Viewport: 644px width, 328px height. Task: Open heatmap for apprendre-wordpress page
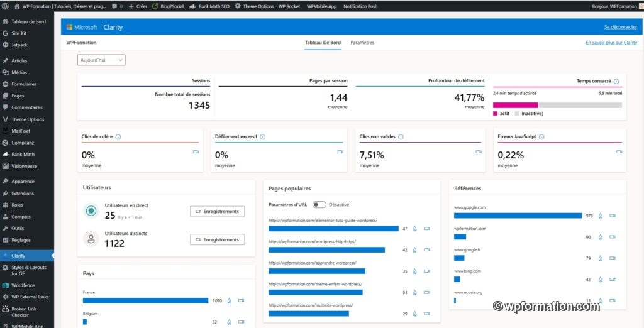click(414, 271)
